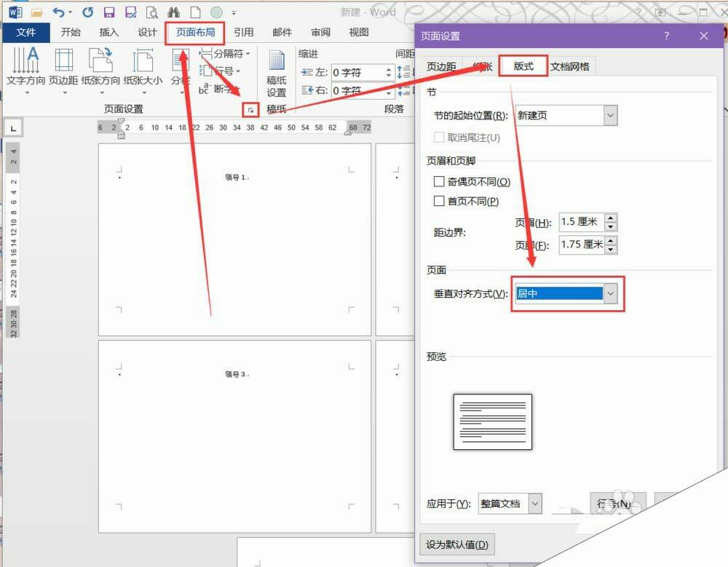
Task: Open the customize quick access toolbar arrow
Action: point(234,12)
